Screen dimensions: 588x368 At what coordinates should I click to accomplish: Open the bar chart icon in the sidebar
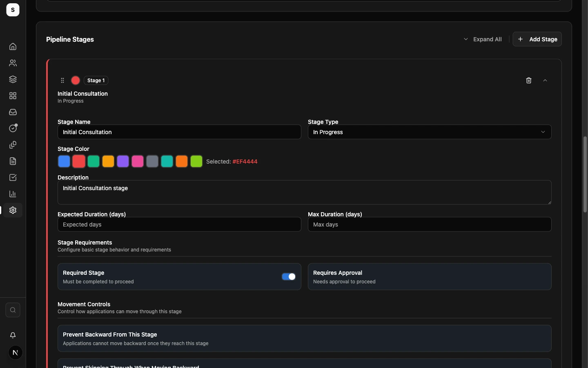coord(13,194)
